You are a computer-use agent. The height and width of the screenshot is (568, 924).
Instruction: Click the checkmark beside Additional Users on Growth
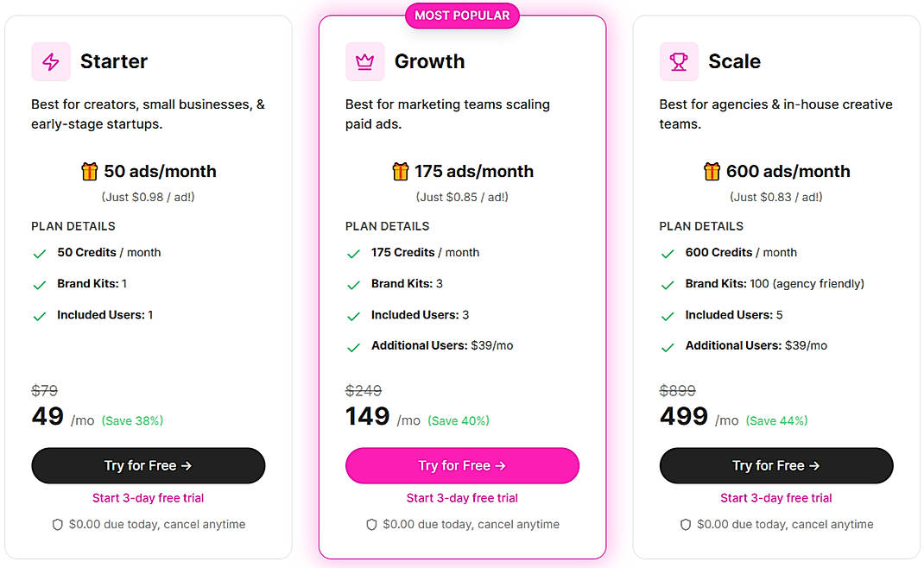(x=353, y=345)
